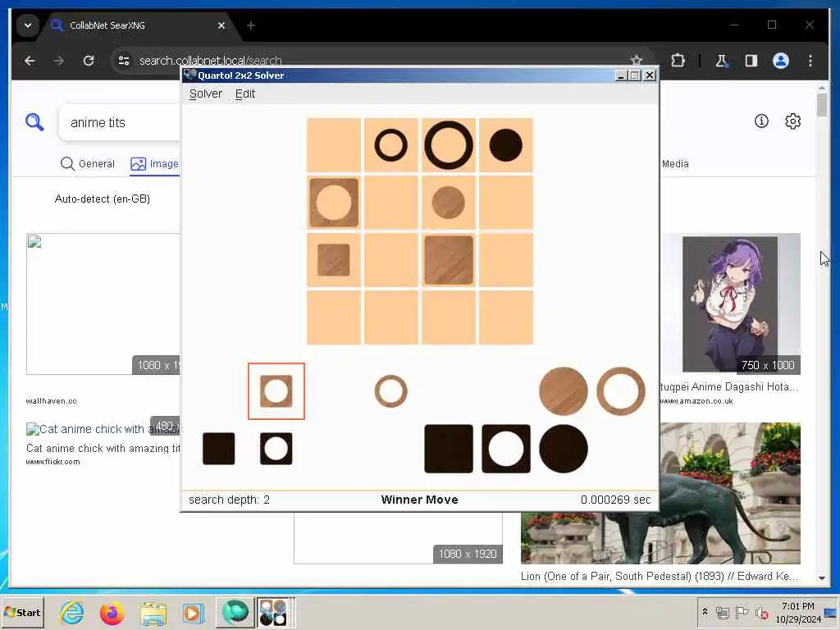Screen dimensions: 840x630
Task: Click large light hollow square on the board
Action: click(333, 203)
